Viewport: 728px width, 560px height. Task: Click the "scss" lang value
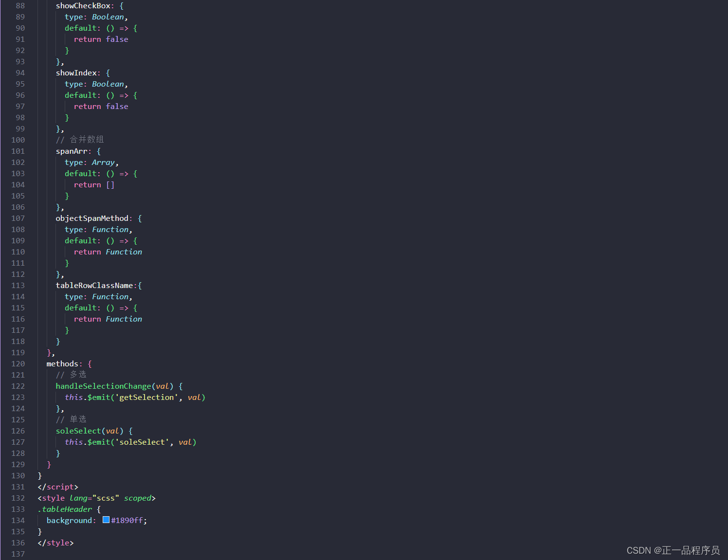click(106, 498)
